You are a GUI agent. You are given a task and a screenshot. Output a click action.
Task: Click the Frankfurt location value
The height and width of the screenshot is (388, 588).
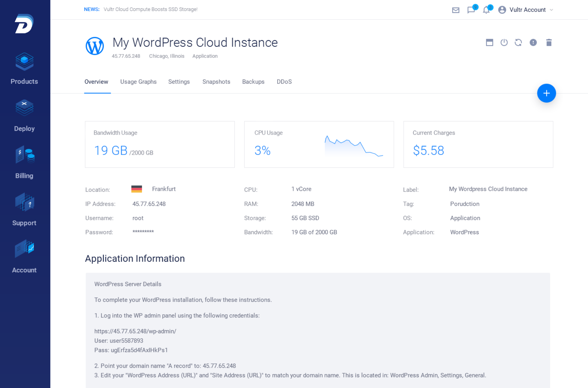pos(164,189)
